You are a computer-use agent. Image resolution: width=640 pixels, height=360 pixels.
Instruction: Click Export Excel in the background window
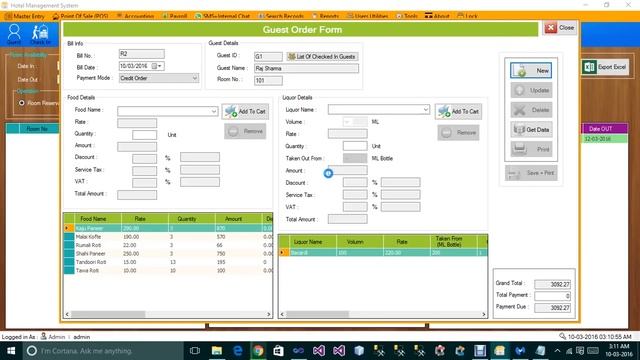[x=605, y=67]
